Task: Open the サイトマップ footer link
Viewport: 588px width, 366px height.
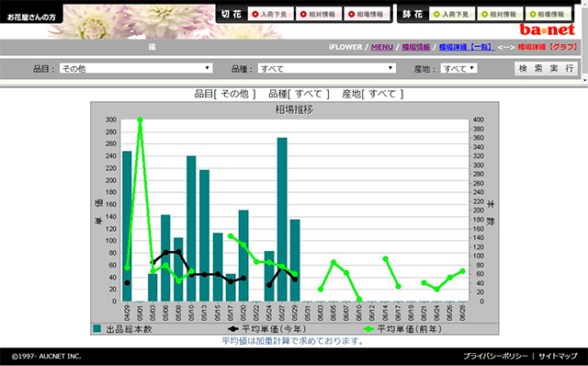Action: pos(558,356)
